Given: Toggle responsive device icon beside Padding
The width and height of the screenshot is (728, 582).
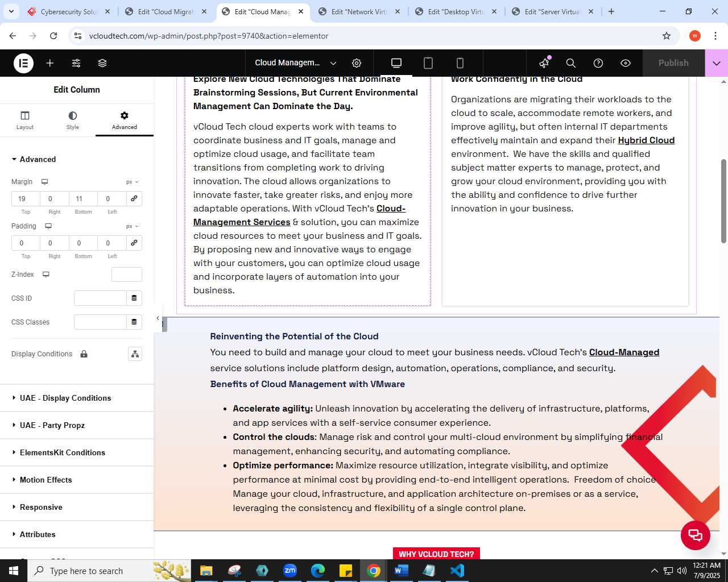Looking at the screenshot, I should pos(48,226).
